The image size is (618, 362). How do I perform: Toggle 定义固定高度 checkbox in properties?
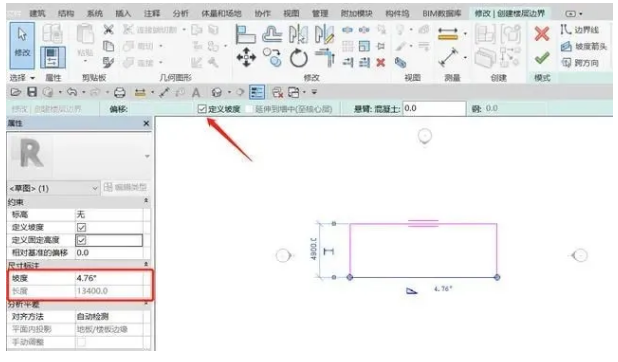[x=82, y=240]
